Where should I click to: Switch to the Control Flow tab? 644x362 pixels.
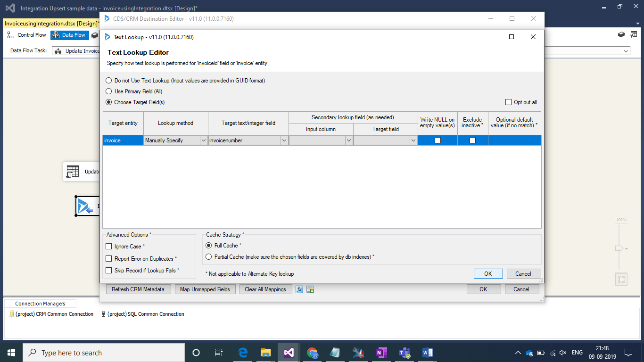click(27, 35)
